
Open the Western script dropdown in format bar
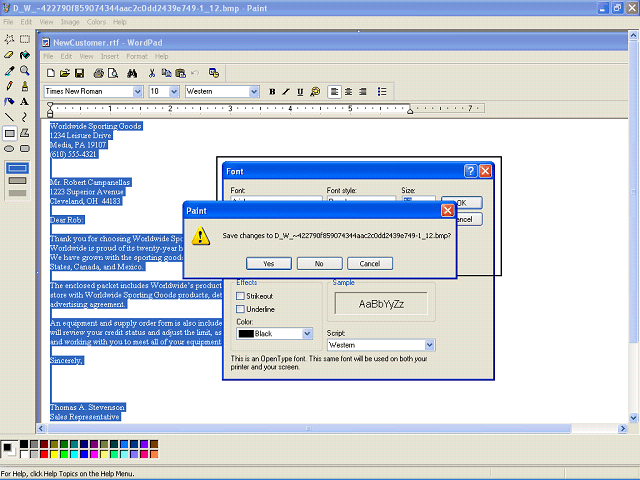(254, 92)
